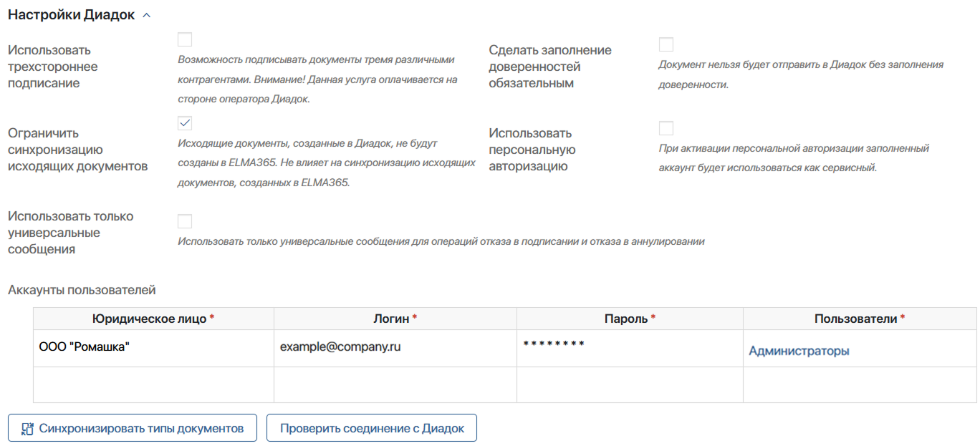Collapse the Настройки Диадок section chevron
This screenshot has height=446, width=980.
pos(147,16)
